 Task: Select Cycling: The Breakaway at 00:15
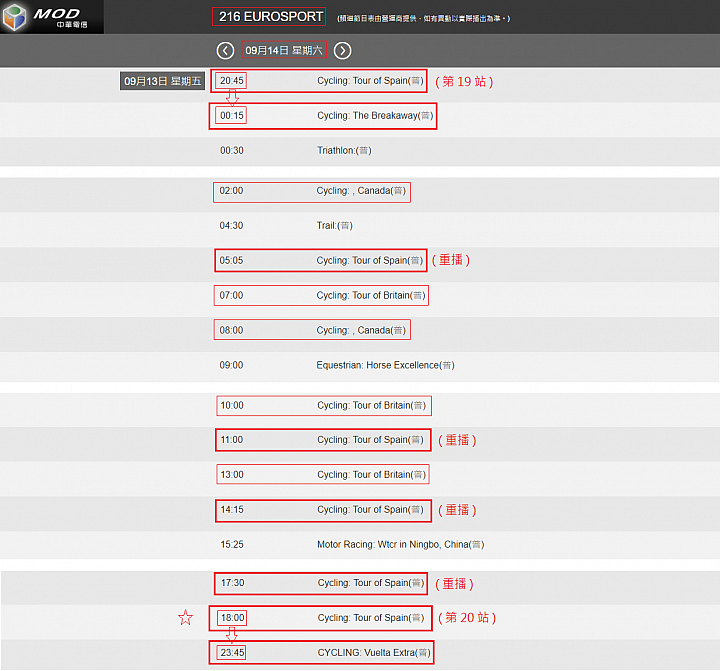(323, 116)
